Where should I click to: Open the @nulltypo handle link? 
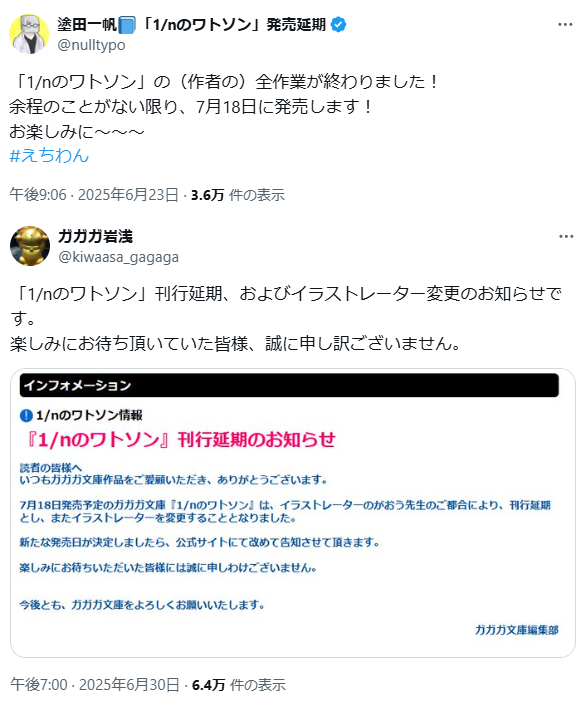click(x=92, y=45)
